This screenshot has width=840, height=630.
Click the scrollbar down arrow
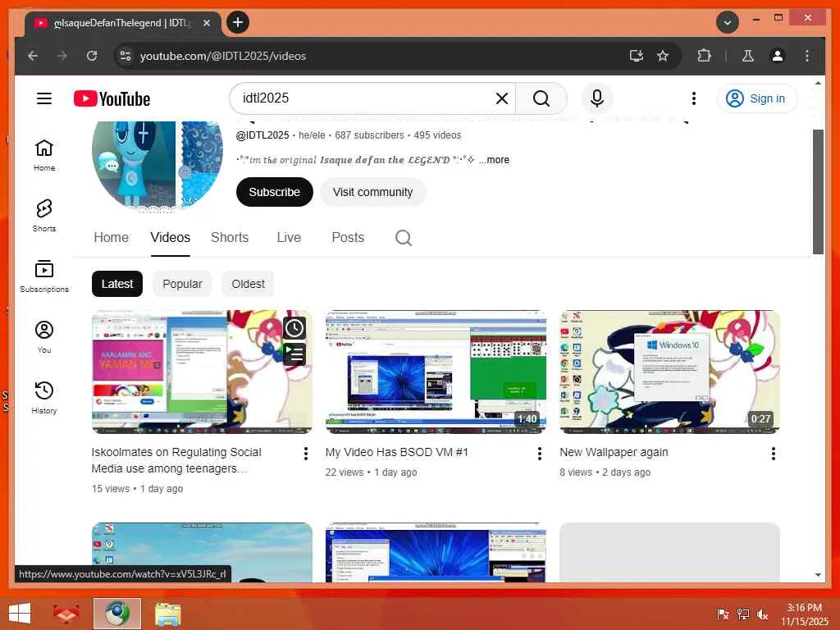point(818,575)
